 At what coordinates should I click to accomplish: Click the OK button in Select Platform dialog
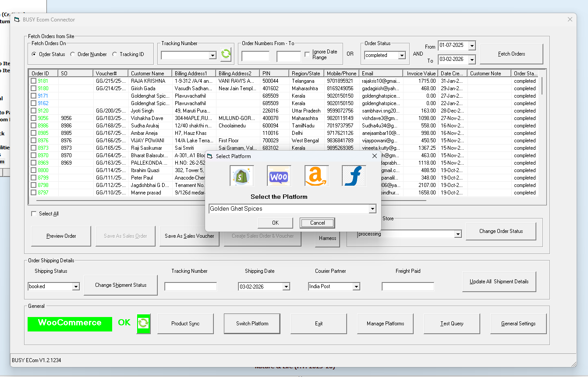click(275, 223)
